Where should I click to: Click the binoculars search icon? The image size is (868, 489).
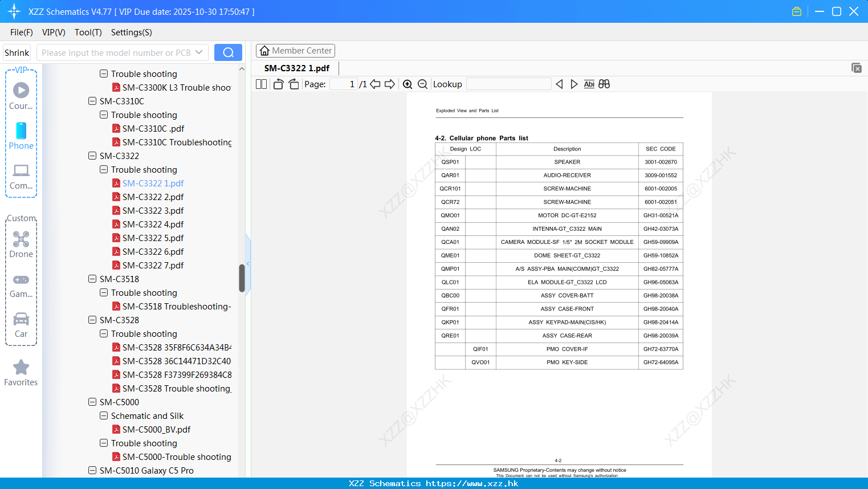point(604,84)
